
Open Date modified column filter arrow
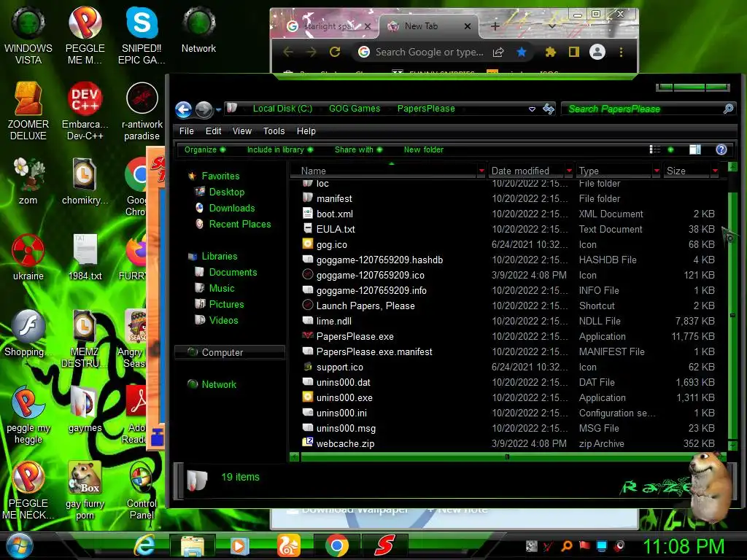(569, 171)
